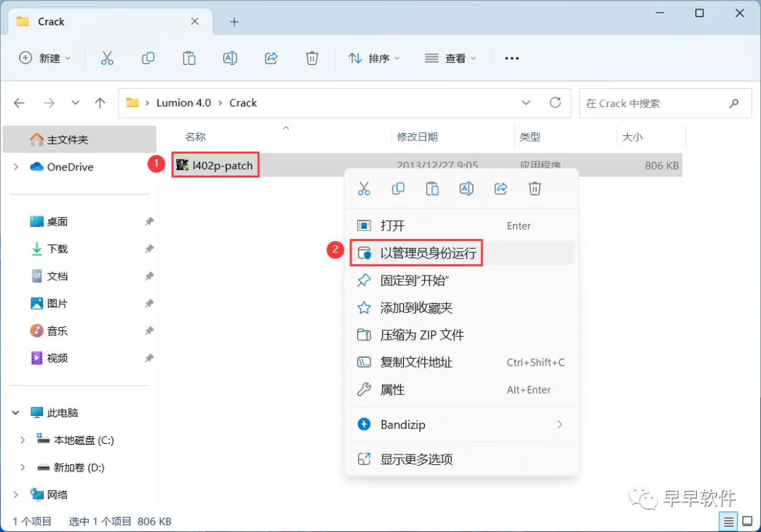The image size is (761, 532).
Task: Select the Crack tab
Action: pos(111,22)
